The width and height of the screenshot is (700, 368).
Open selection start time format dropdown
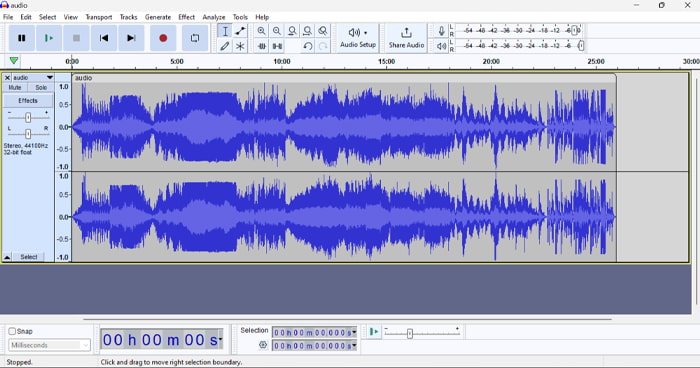pyautogui.click(x=354, y=332)
